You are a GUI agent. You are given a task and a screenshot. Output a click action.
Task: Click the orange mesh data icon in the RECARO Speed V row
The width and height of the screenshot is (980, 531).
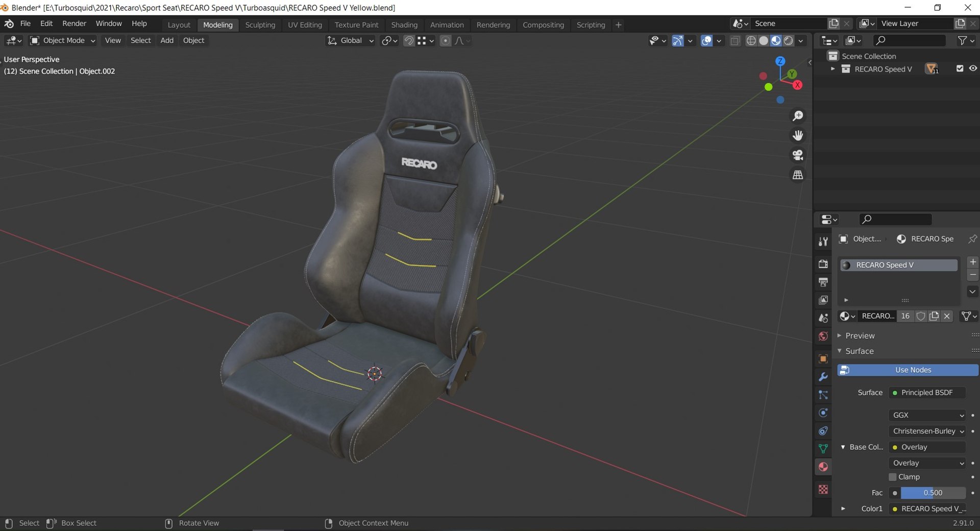931,69
